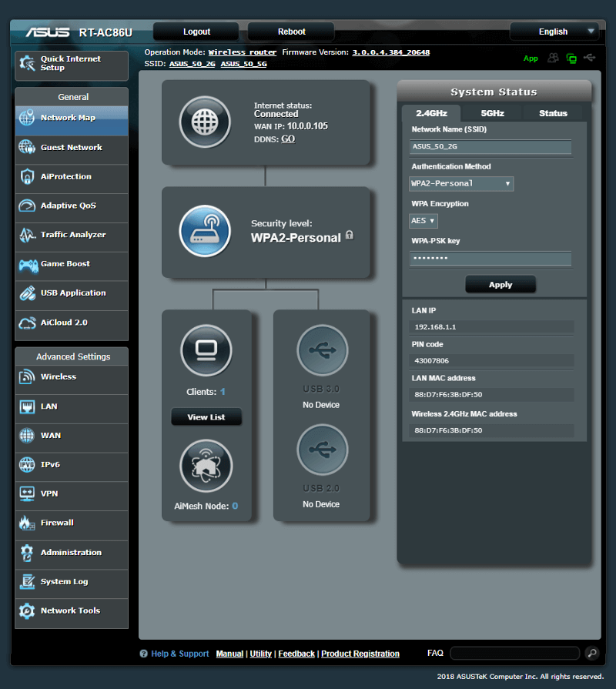
Task: Open the WPA Encryption AES dropdown
Action: click(x=423, y=221)
